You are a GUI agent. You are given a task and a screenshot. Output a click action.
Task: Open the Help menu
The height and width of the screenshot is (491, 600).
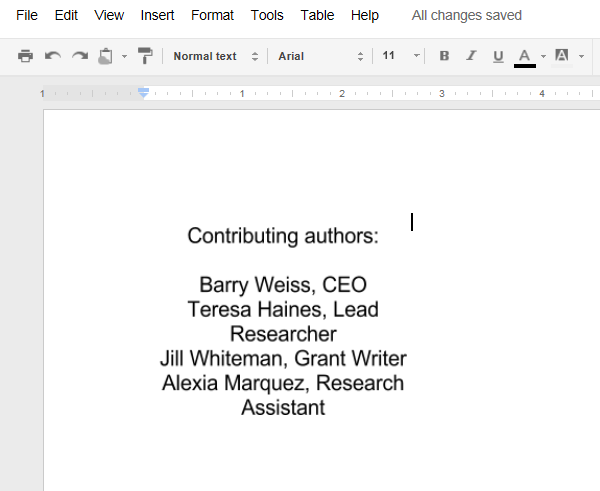pyautogui.click(x=365, y=15)
